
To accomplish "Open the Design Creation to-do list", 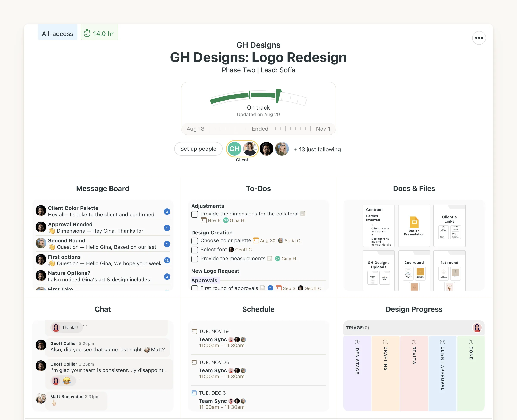I will click(212, 232).
